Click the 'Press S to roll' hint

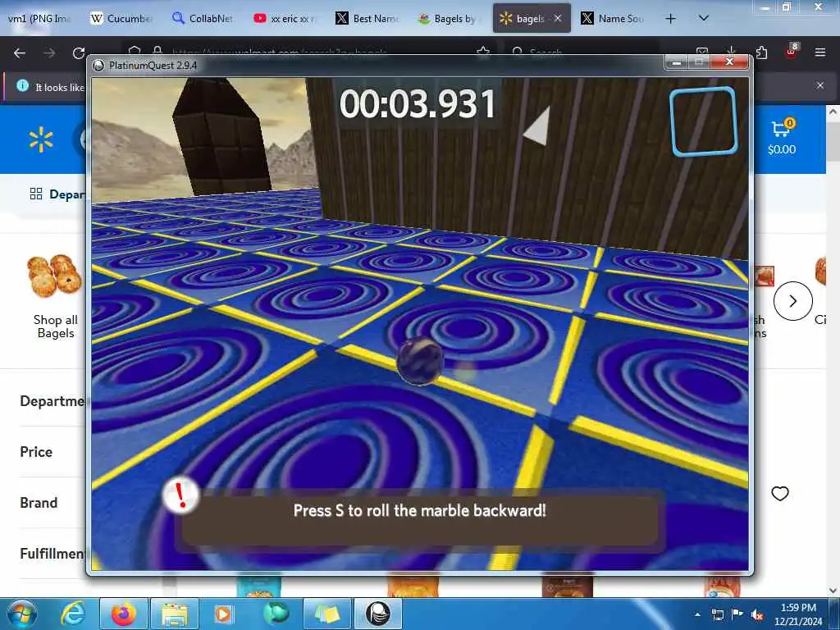419,510
